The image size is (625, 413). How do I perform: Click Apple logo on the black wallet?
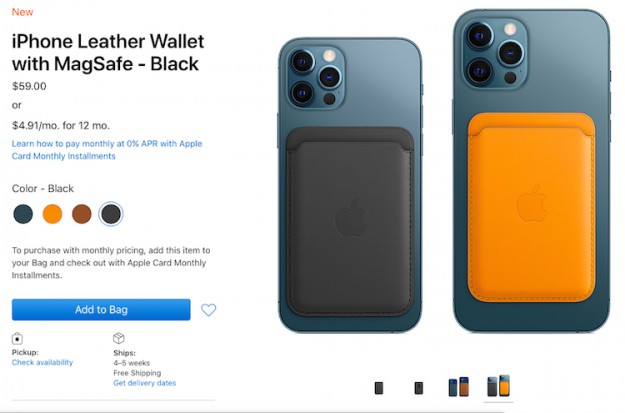coord(350,217)
